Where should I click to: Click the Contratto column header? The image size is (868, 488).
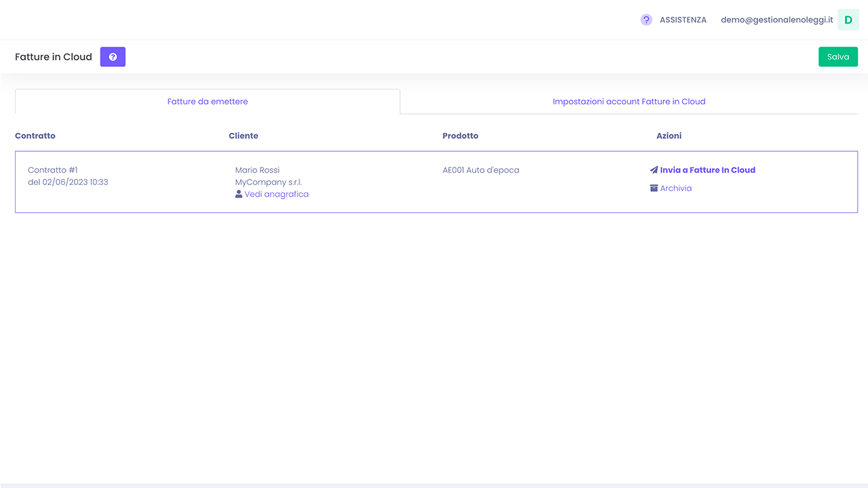(35, 136)
